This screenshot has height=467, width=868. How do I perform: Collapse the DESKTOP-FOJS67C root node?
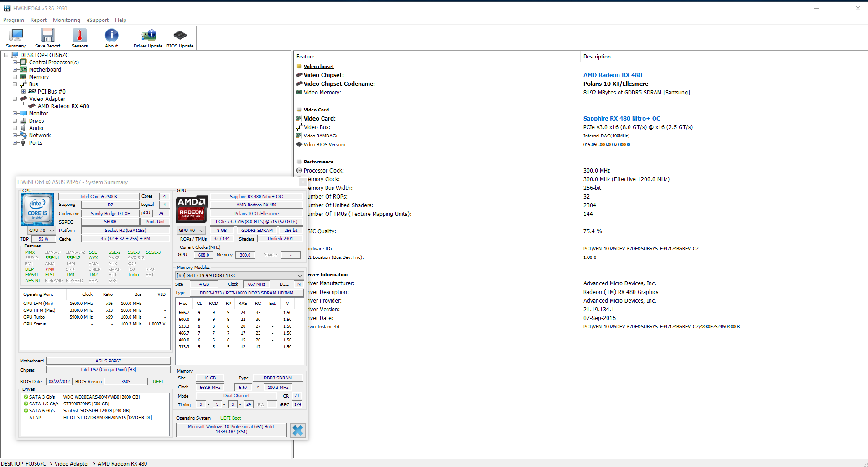[x=6, y=55]
